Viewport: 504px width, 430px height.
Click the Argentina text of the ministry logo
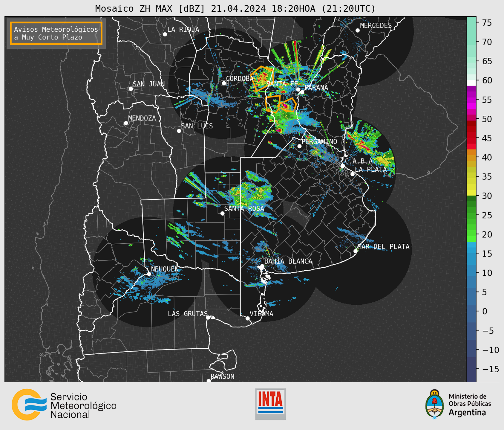coord(467,412)
